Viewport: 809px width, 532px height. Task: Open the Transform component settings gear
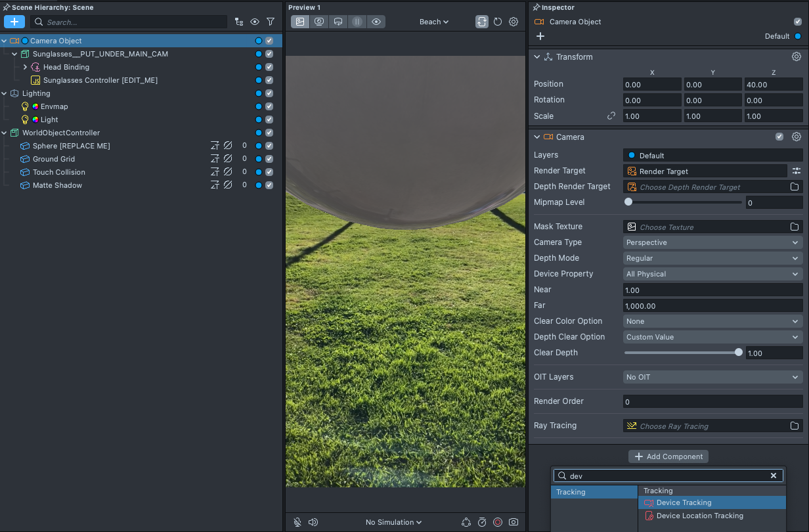tap(796, 57)
